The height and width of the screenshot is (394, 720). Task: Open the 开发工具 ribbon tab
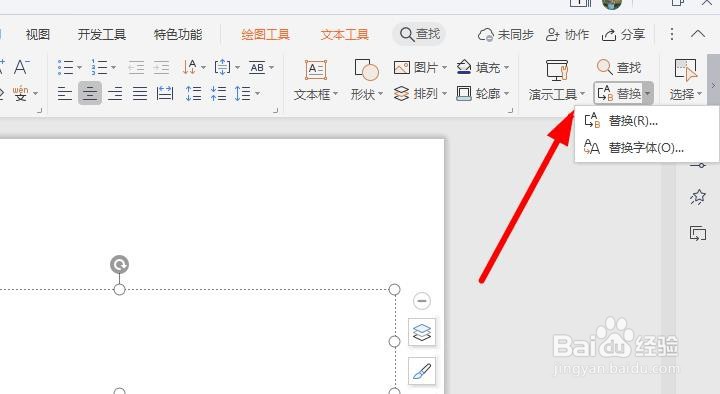tap(101, 34)
